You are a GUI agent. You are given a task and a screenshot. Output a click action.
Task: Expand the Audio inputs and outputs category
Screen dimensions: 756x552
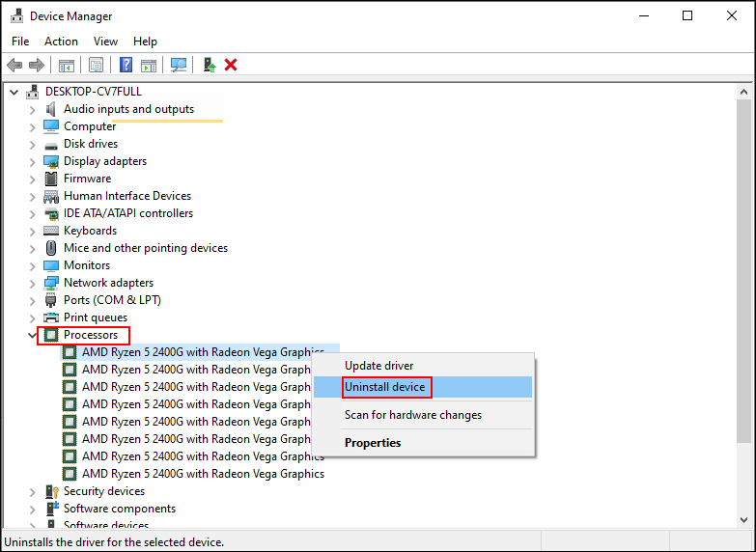(32, 110)
